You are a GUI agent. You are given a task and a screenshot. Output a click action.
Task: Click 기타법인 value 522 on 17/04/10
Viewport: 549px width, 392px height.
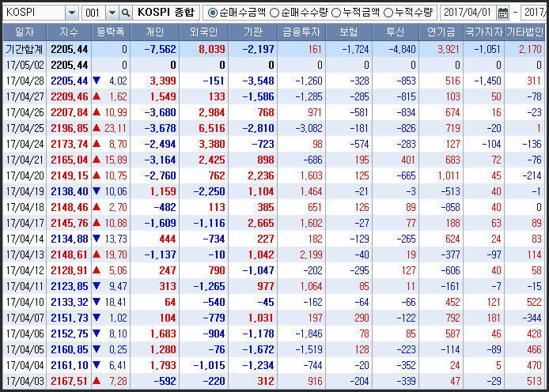[534, 302]
